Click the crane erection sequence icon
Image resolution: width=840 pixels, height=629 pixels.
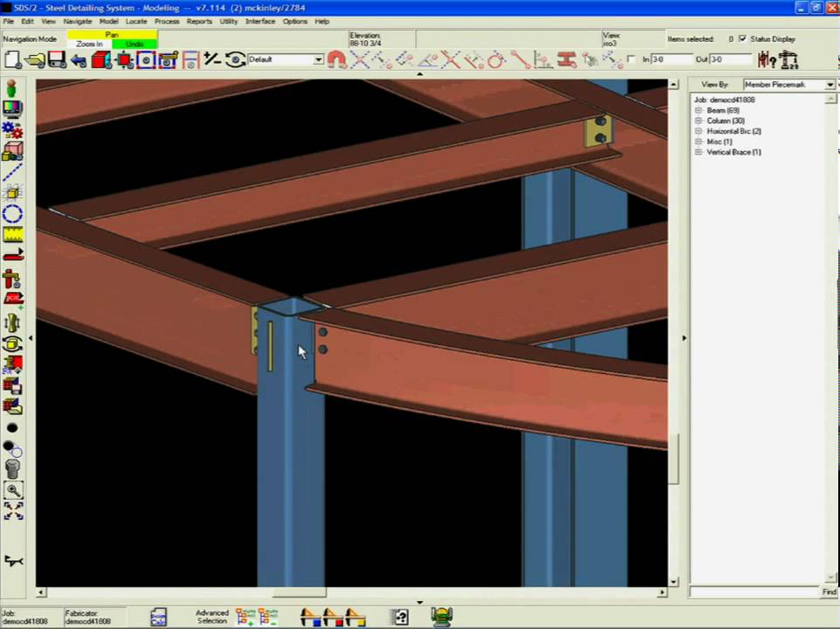[x=789, y=59]
